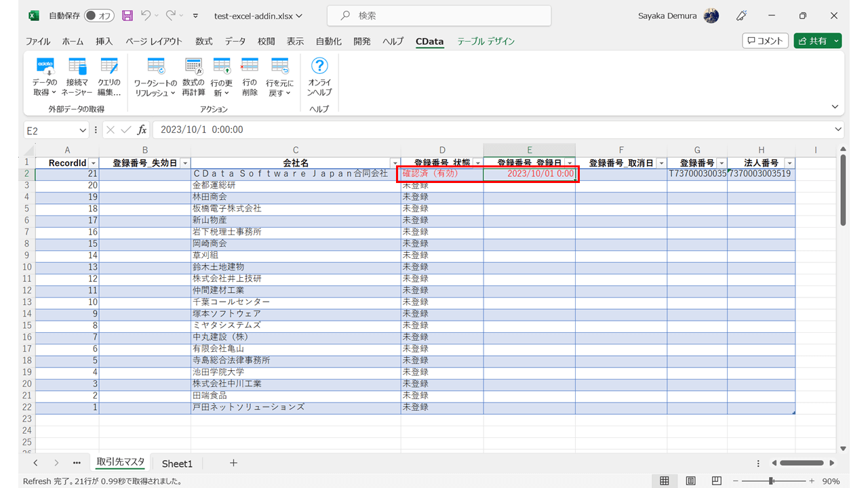Click the 行の削除 icon
The image size is (868, 488).
pyautogui.click(x=250, y=67)
